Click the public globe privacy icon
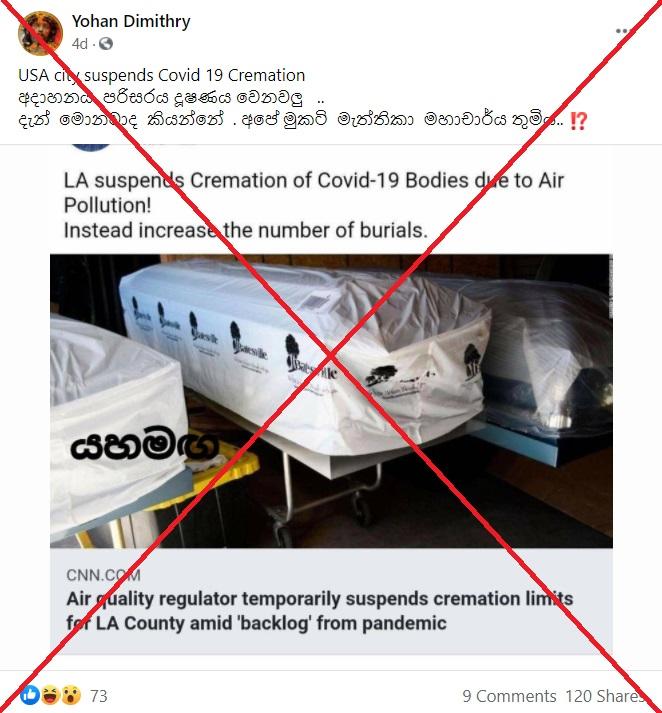 tap(106, 44)
